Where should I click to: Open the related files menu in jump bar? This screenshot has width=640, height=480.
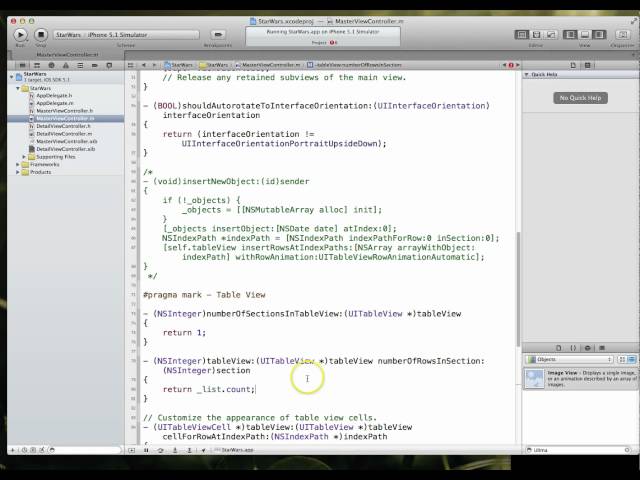pos(131,65)
